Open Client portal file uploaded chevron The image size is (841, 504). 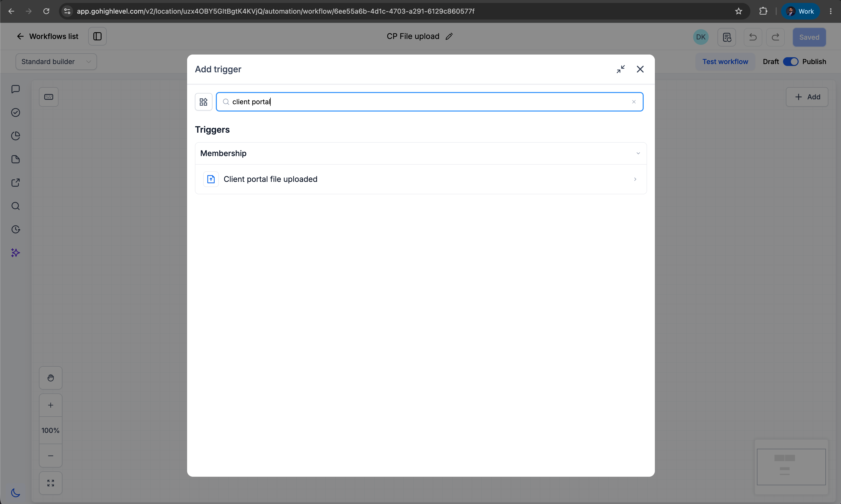click(635, 179)
